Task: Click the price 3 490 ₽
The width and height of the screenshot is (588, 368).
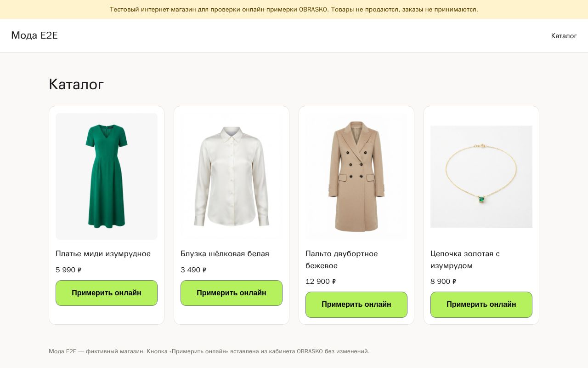Action: point(193,270)
